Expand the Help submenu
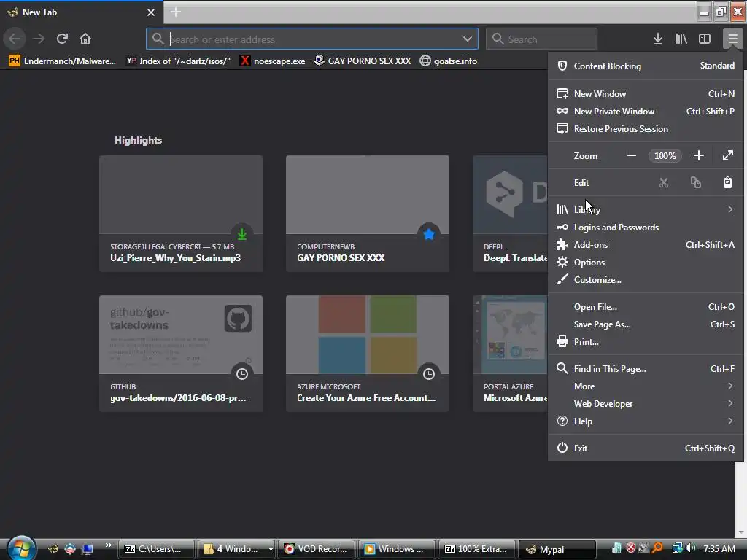This screenshot has width=747, height=560. click(x=646, y=421)
